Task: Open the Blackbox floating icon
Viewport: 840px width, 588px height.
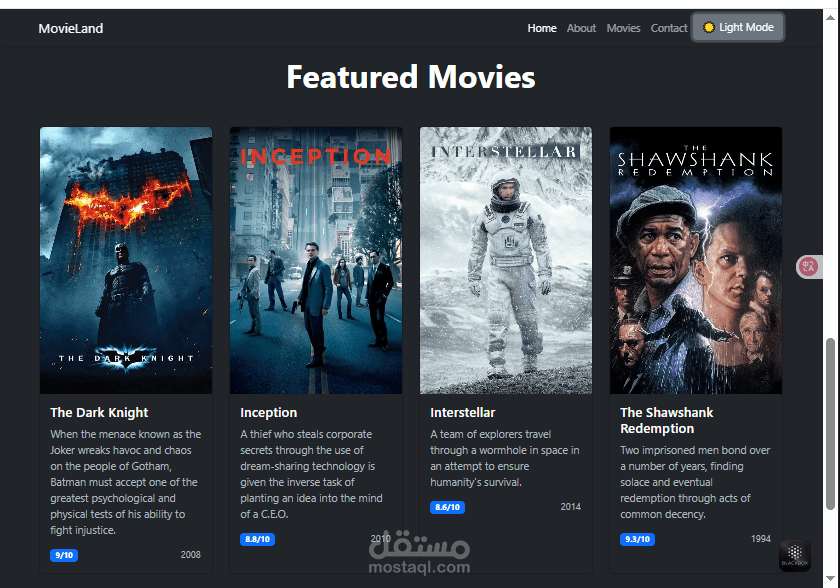Action: [x=794, y=555]
